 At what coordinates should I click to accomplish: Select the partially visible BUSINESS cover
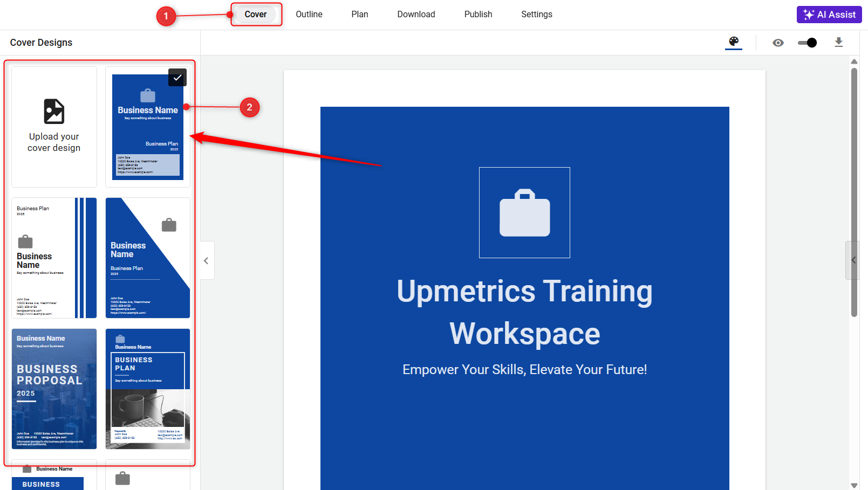point(54,475)
